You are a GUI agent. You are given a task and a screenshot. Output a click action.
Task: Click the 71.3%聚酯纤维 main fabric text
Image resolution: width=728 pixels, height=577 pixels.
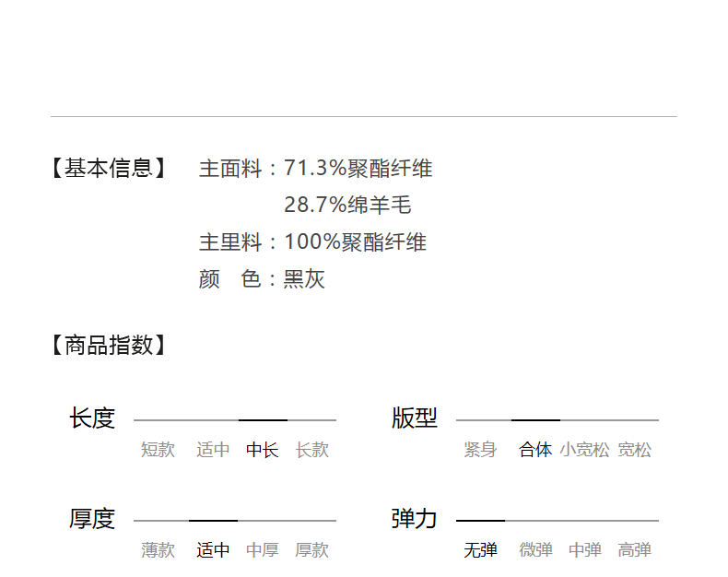(358, 169)
